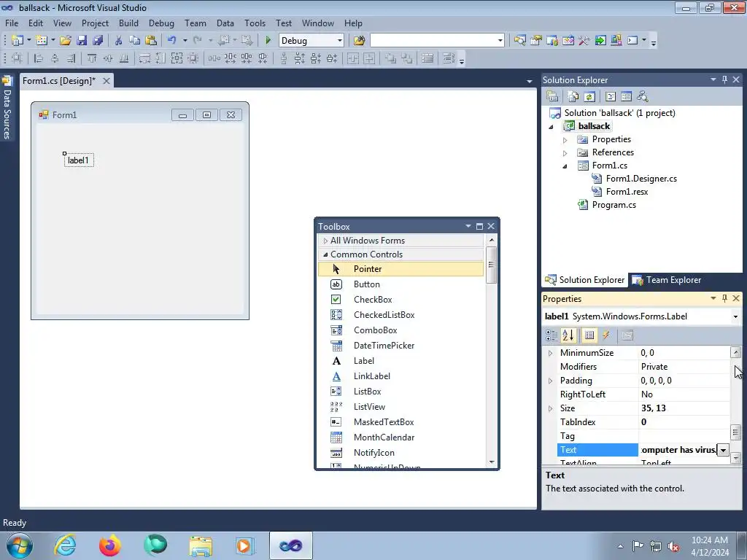Viewport: 747px width, 560px height.
Task: Click Align to Grid layout icon
Action: coord(18,58)
